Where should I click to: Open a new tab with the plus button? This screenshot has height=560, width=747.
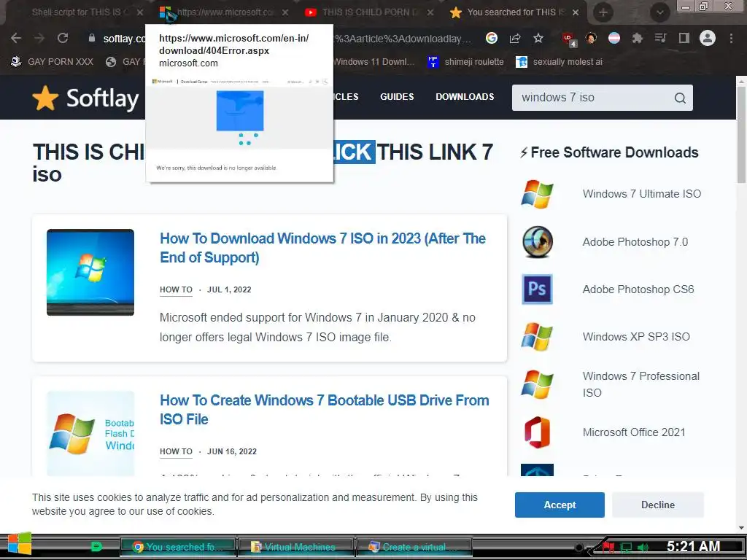[603, 13]
